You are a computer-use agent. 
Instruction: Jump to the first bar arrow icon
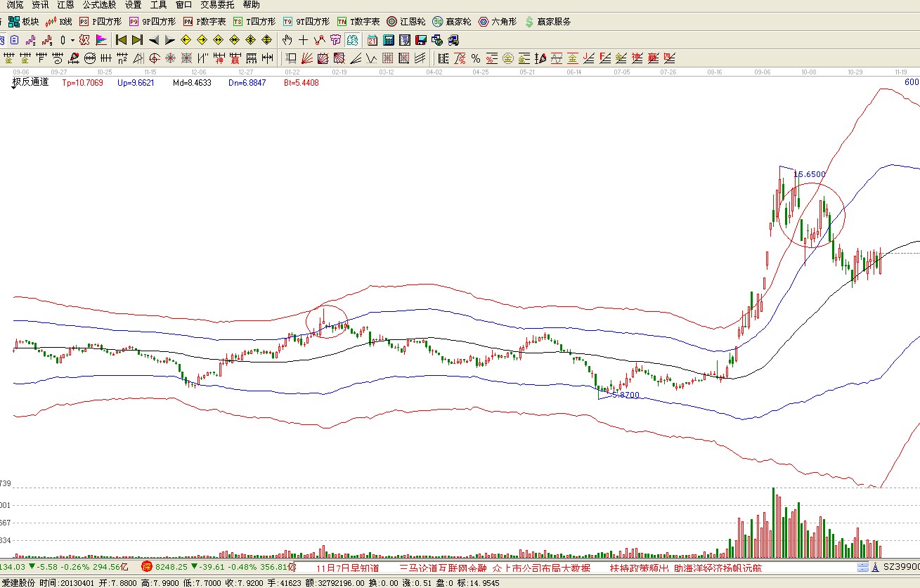pos(121,40)
